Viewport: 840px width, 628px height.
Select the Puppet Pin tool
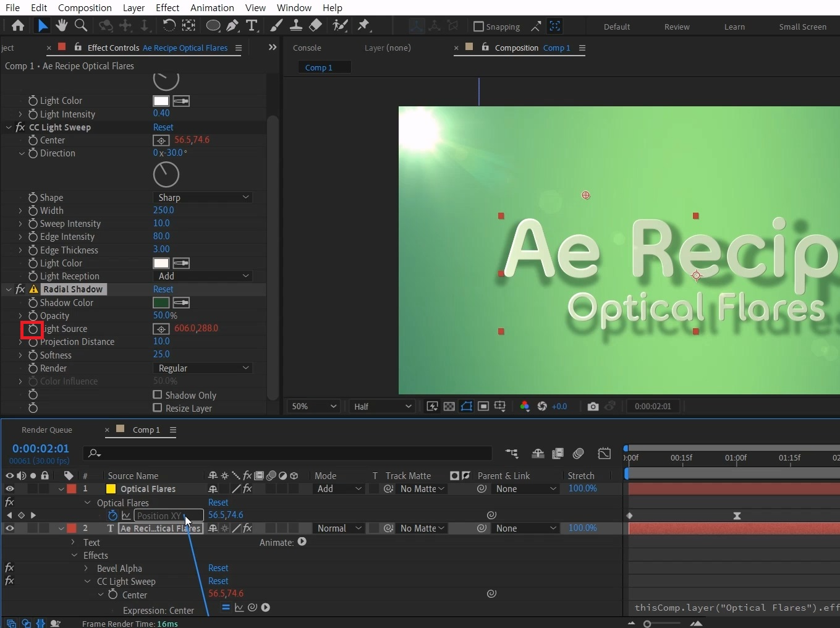pyautogui.click(x=363, y=25)
